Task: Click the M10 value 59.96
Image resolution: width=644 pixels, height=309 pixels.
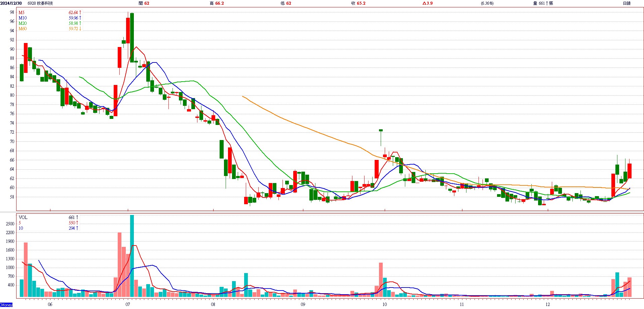Action: point(73,18)
